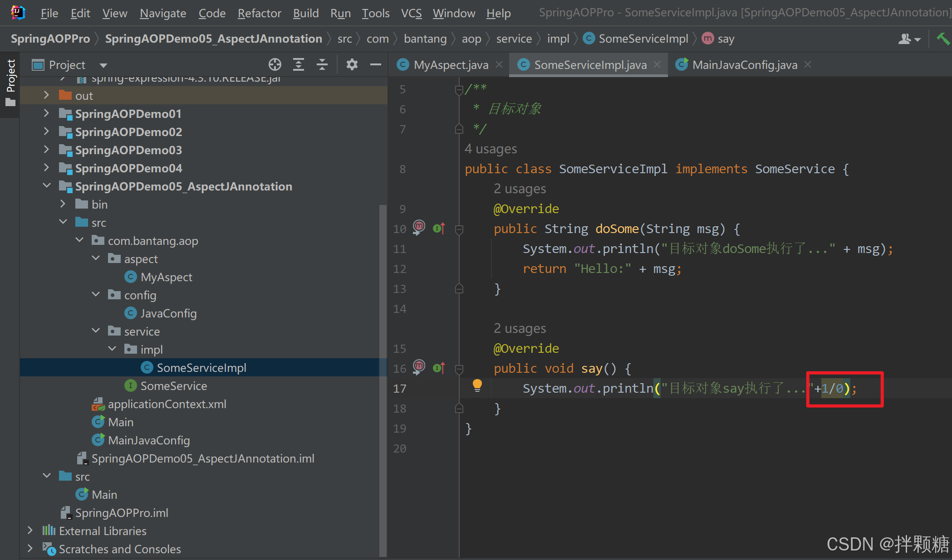Click Collapse All icon in Project panel
The width and height of the screenshot is (952, 560).
pyautogui.click(x=322, y=65)
